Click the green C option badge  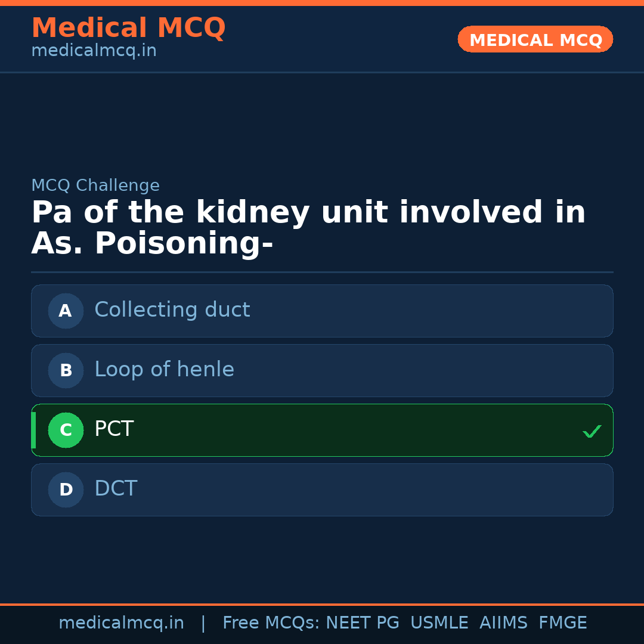tap(66, 430)
